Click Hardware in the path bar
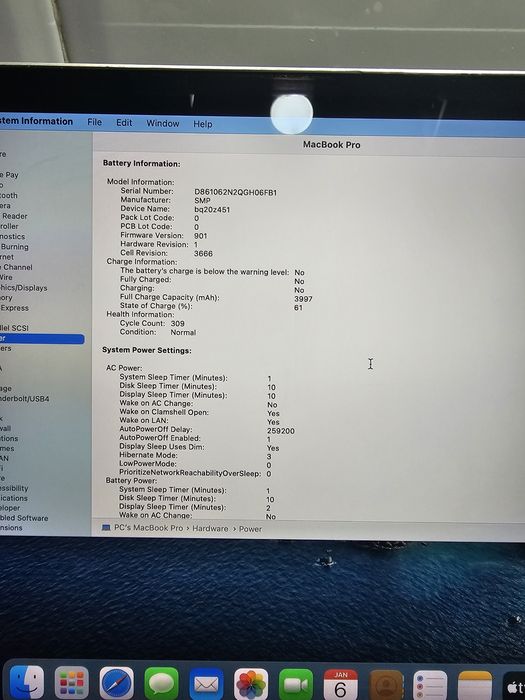Screen dimensions: 525x700 click(210, 529)
